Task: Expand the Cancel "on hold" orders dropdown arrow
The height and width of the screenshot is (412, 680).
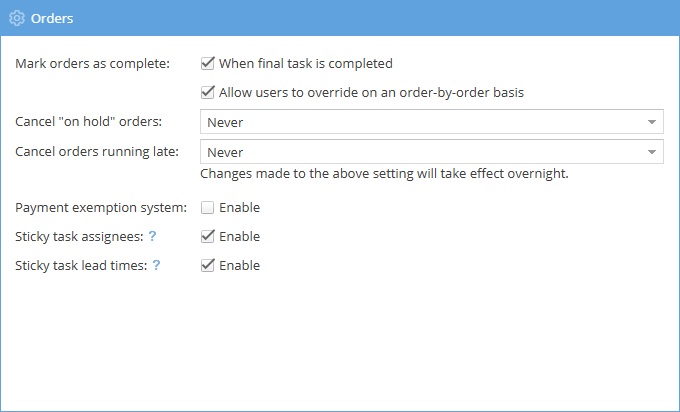Action: coord(652,122)
